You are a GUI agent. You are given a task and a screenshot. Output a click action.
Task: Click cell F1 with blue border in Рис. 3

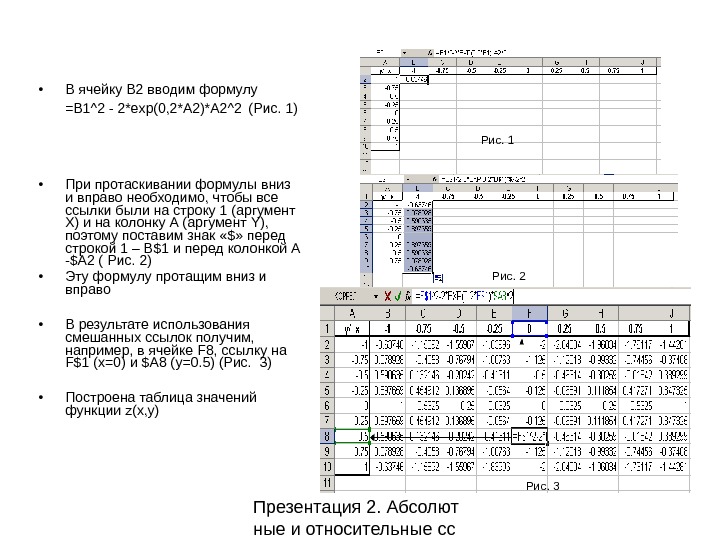pyautogui.click(x=529, y=329)
